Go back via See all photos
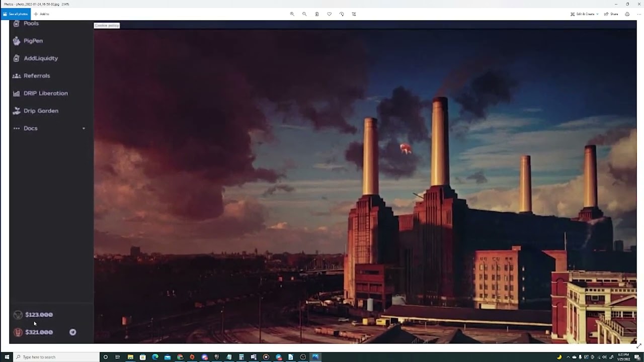Image resolution: width=644 pixels, height=362 pixels. [x=16, y=14]
